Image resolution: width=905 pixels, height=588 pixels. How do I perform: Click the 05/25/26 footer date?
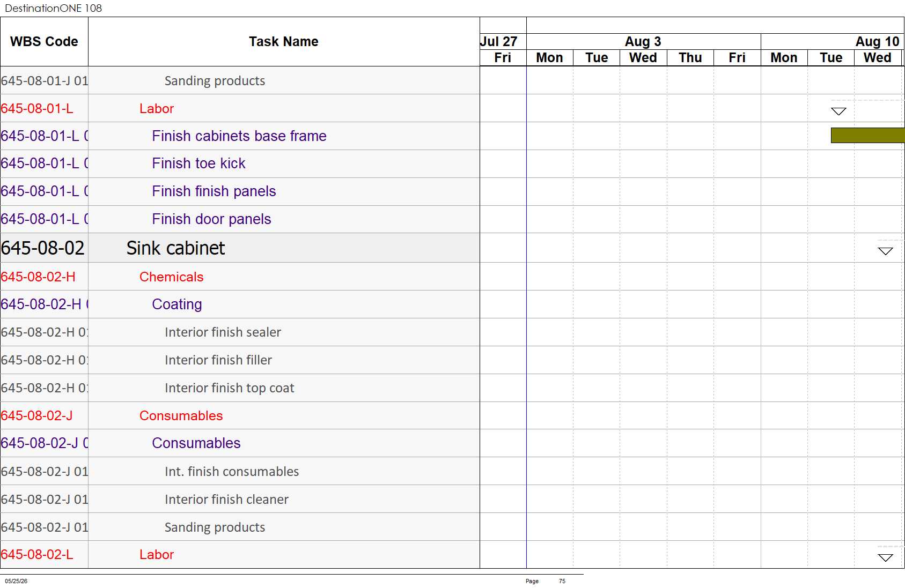[16, 581]
